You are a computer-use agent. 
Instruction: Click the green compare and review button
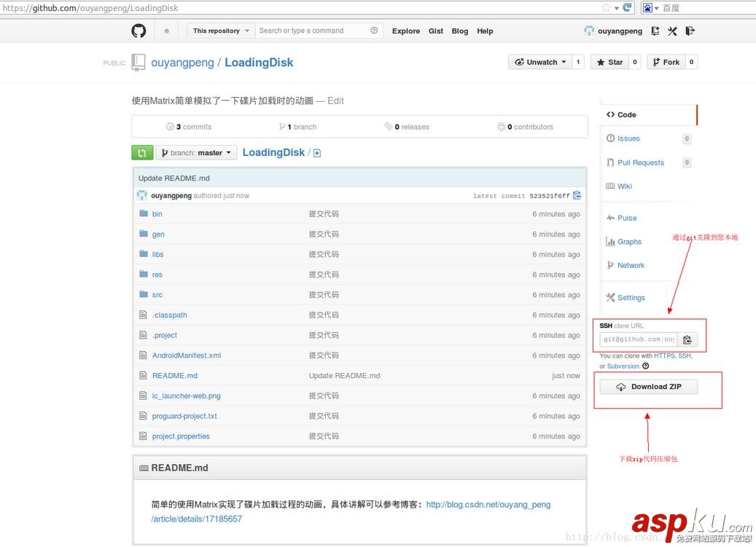142,153
